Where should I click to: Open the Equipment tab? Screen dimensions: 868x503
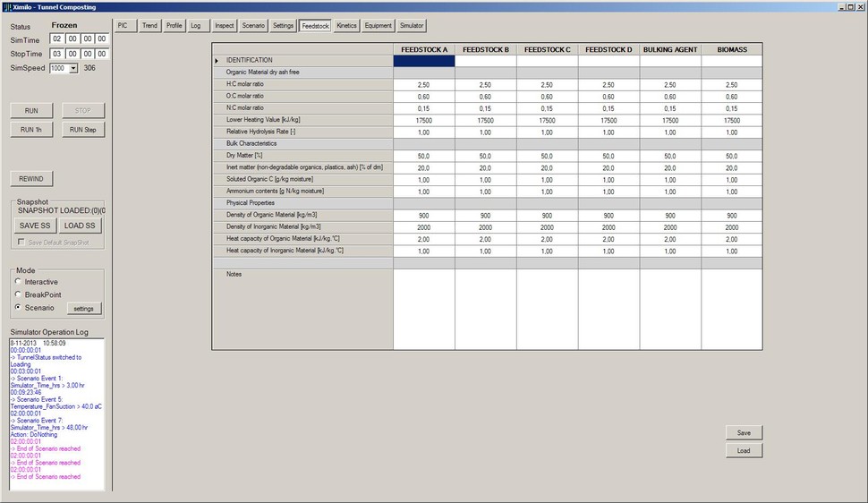[379, 26]
